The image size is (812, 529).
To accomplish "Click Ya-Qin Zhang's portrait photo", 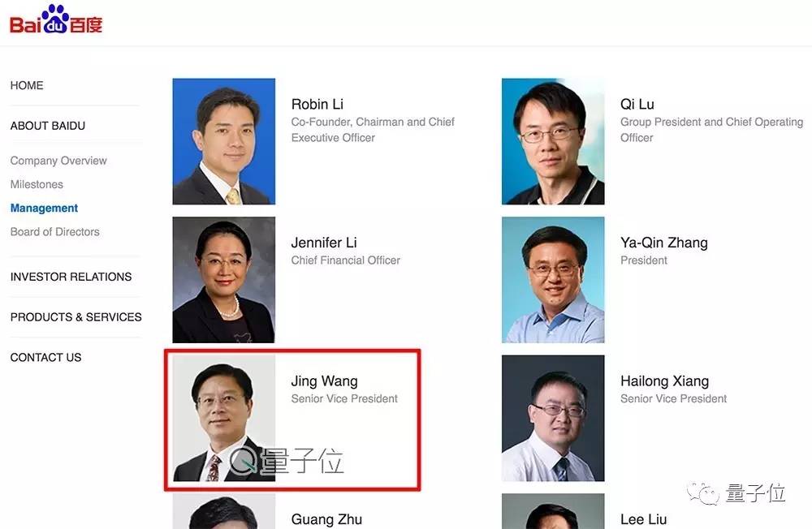I will tap(553, 280).
